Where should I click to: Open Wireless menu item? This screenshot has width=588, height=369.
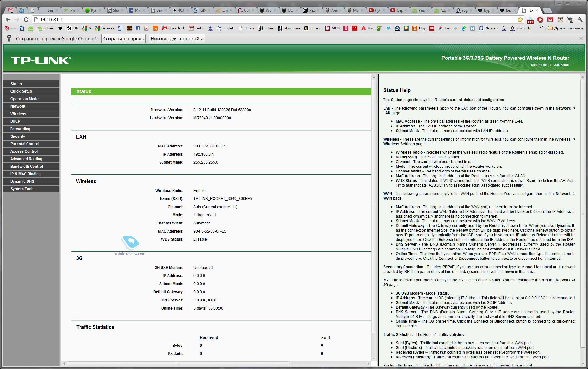pyautogui.click(x=31, y=114)
